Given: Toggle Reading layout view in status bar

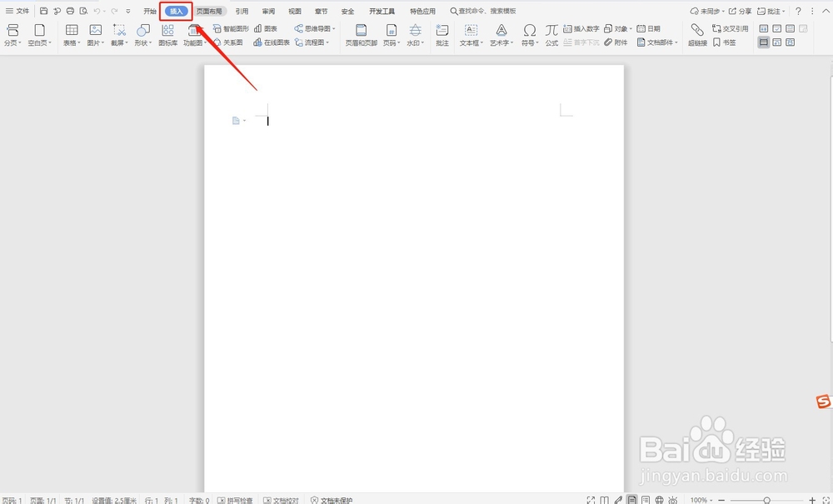Looking at the screenshot, I should [x=605, y=500].
